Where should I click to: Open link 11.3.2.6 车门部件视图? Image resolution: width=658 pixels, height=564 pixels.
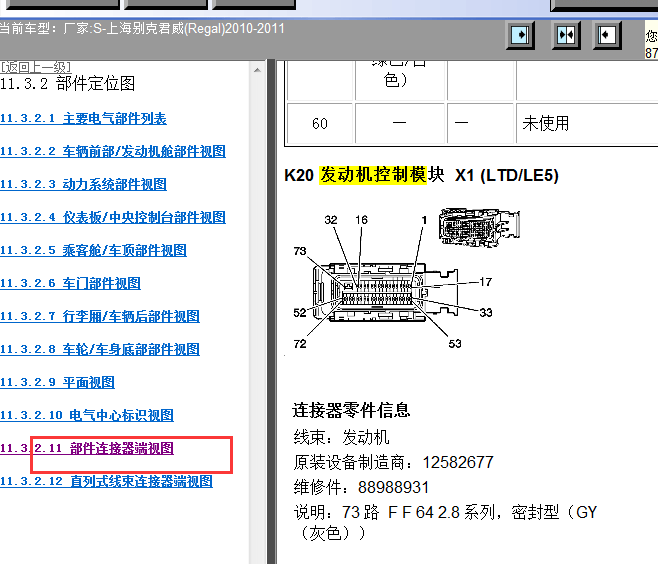click(x=70, y=284)
